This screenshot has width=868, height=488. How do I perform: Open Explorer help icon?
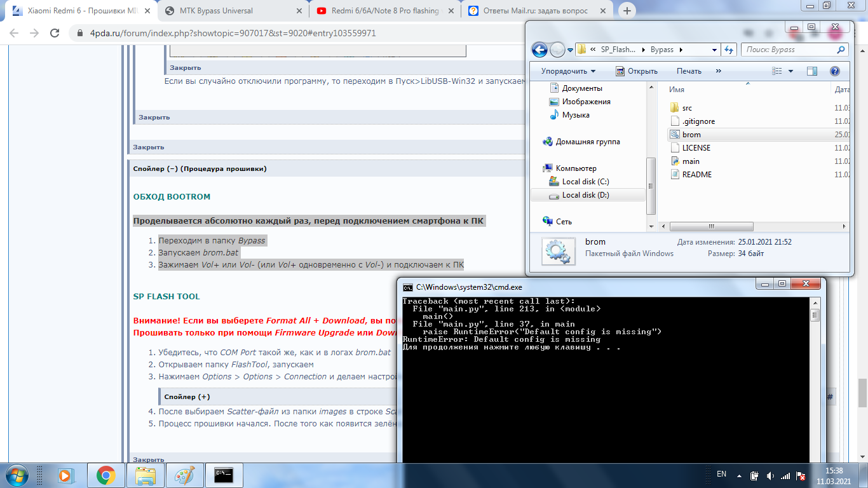click(835, 71)
